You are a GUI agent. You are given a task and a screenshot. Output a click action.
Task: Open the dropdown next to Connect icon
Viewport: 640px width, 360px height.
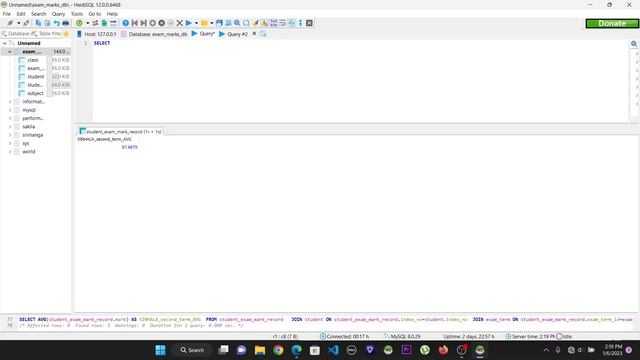click(18, 23)
